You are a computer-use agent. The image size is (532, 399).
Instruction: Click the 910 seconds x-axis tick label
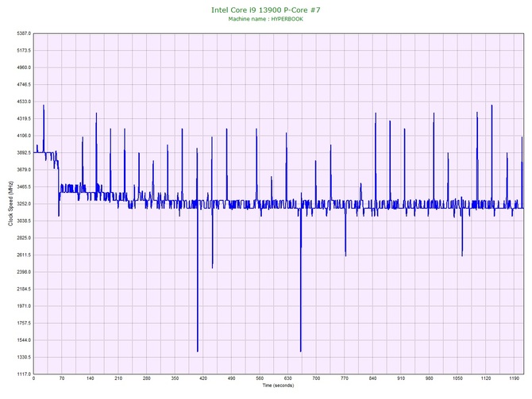coord(401,378)
